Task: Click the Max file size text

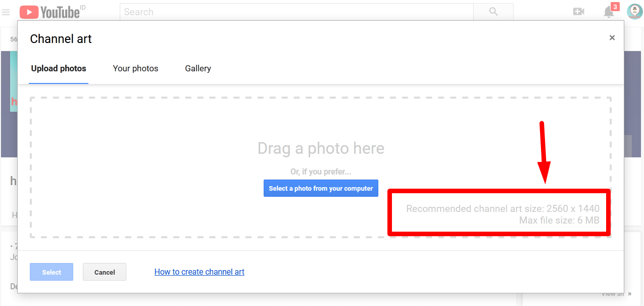Action: (x=559, y=221)
